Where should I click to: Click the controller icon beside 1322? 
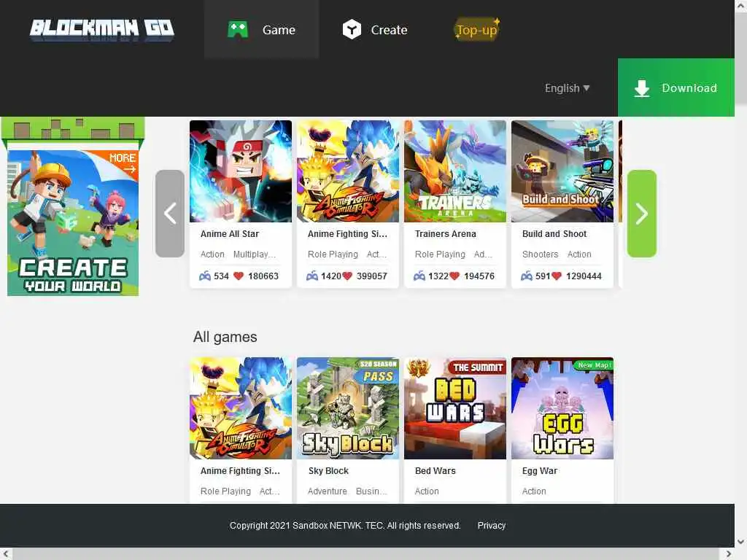pyautogui.click(x=419, y=276)
